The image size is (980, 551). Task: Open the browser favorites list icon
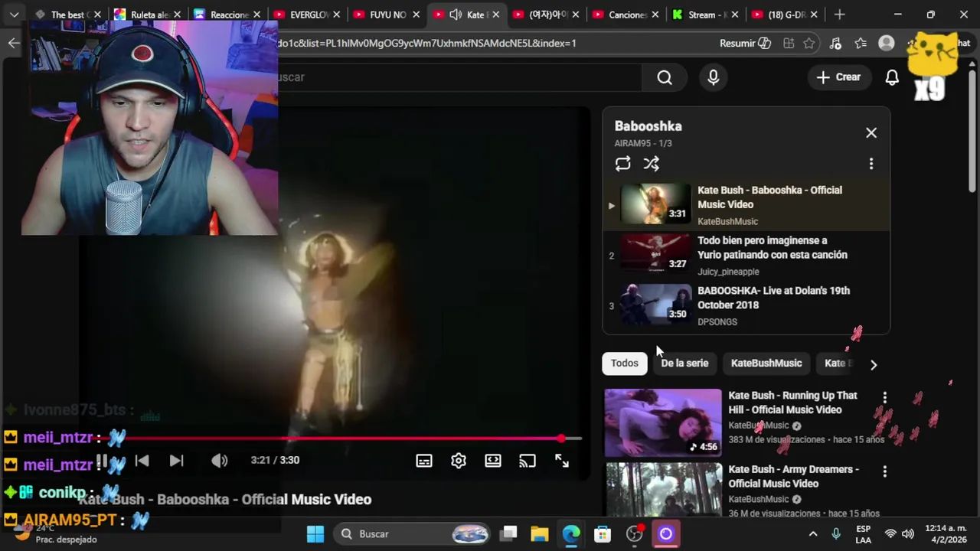[x=861, y=44]
